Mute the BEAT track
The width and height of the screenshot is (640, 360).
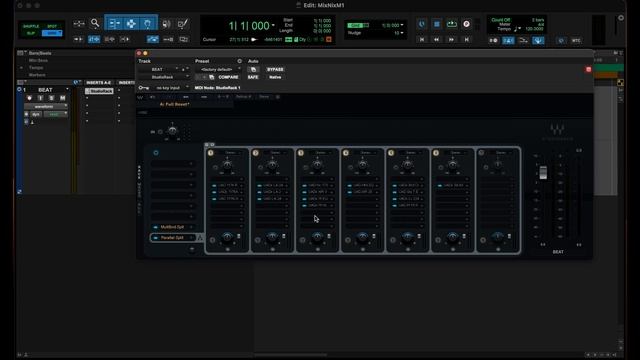62,98
